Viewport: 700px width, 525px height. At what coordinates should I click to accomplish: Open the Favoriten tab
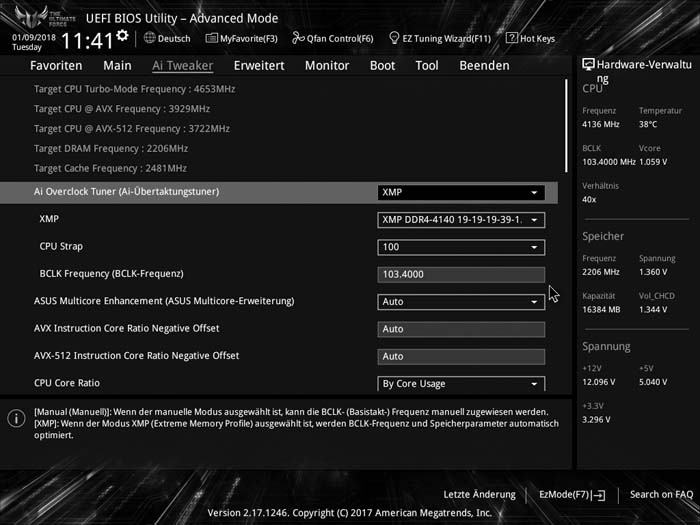[x=56, y=66]
